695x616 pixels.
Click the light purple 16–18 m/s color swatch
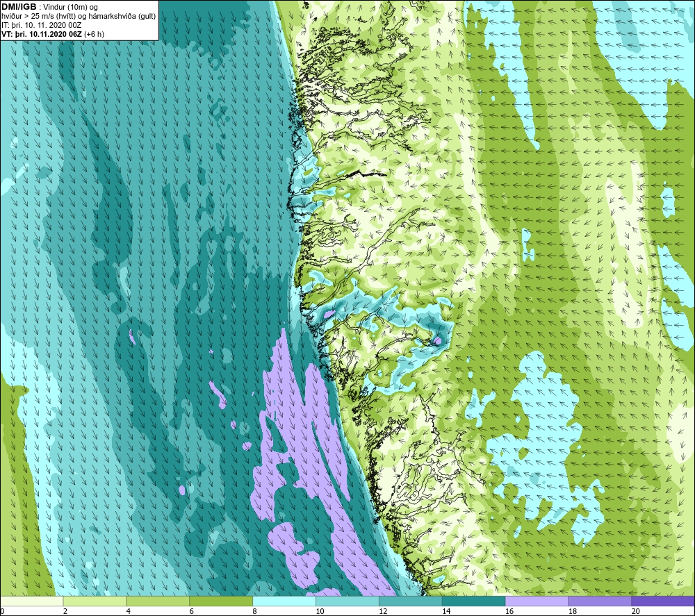tap(537, 601)
